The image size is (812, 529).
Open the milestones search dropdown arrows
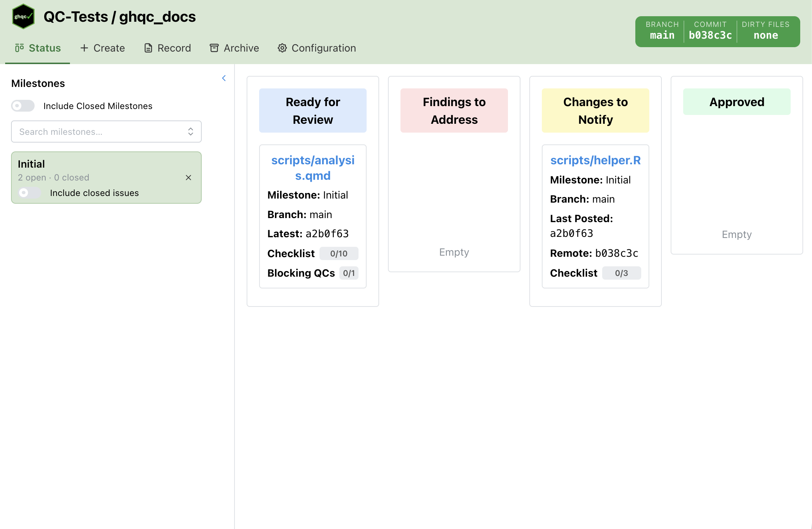click(x=190, y=132)
